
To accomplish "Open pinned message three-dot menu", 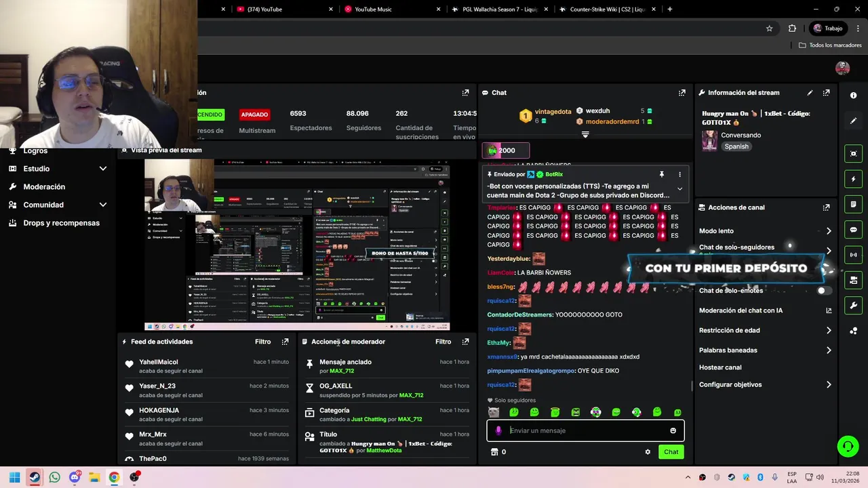I will pos(679,174).
